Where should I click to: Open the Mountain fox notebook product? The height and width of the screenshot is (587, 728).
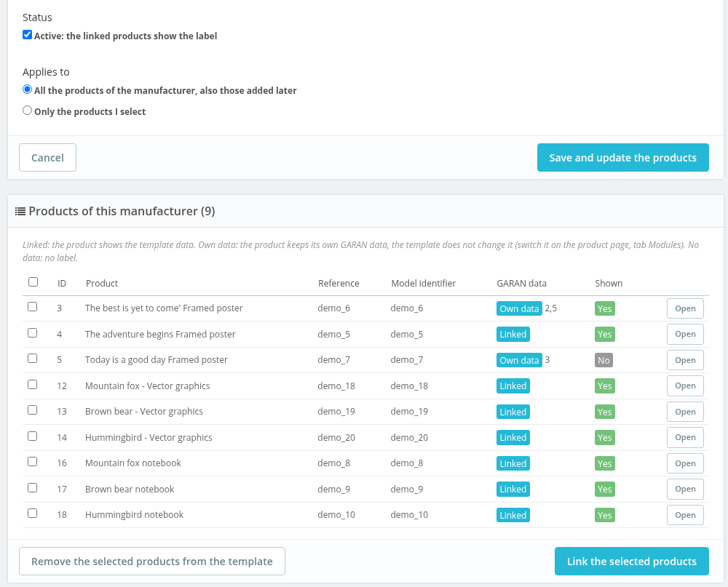685,463
